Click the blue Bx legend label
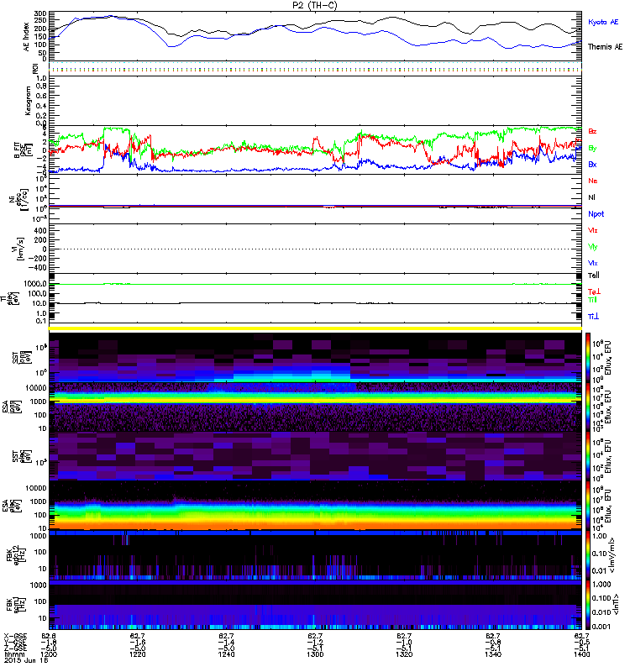The height and width of the screenshot is (672, 630). 592,164
